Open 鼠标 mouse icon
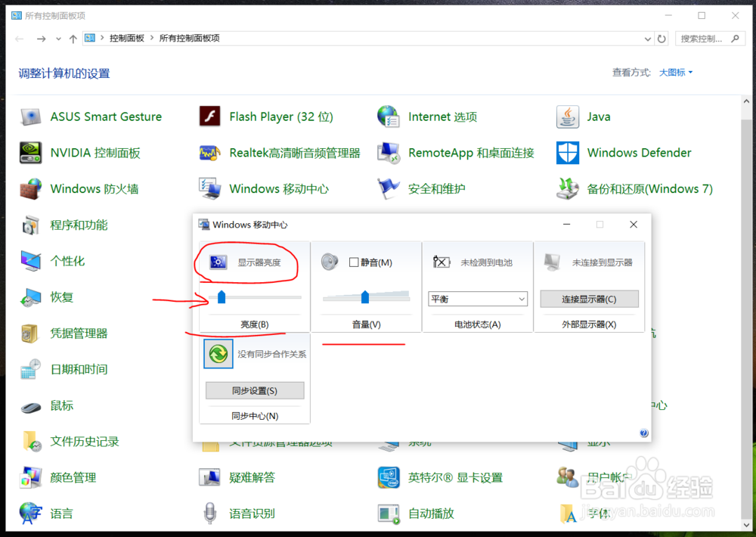The width and height of the screenshot is (756, 537). (x=31, y=407)
